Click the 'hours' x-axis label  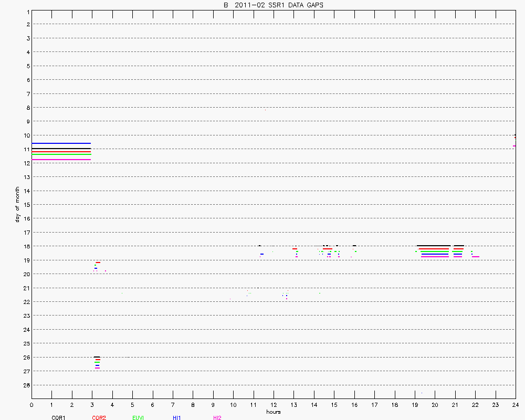[273, 412]
